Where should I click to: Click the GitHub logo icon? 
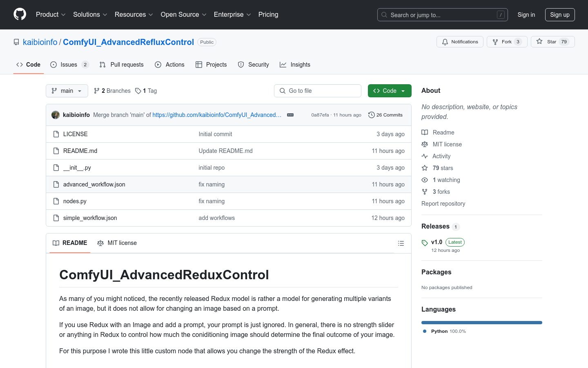(20, 14)
